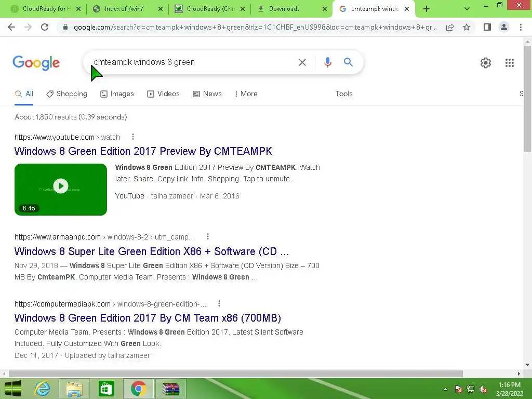532x399 pixels.
Task: Click the scroll down arrow
Action: [x=527, y=365]
